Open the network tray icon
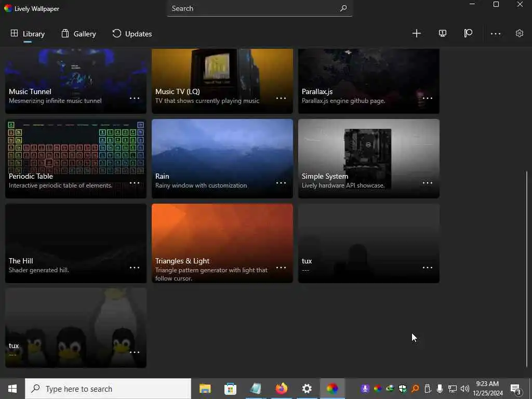 pyautogui.click(x=453, y=389)
